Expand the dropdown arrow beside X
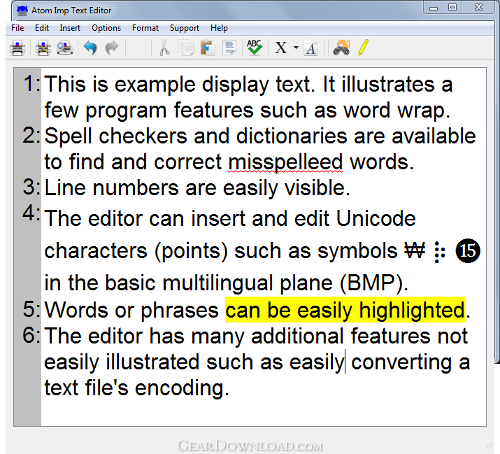 pyautogui.click(x=296, y=48)
